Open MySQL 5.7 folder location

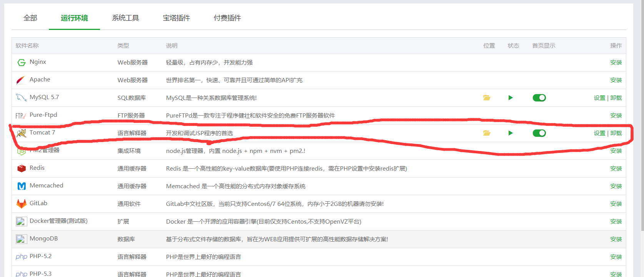pyautogui.click(x=487, y=98)
